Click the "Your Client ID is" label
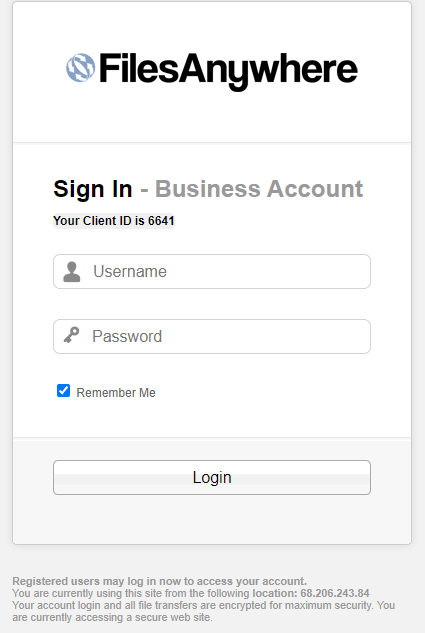425x633 pixels. tap(99, 221)
